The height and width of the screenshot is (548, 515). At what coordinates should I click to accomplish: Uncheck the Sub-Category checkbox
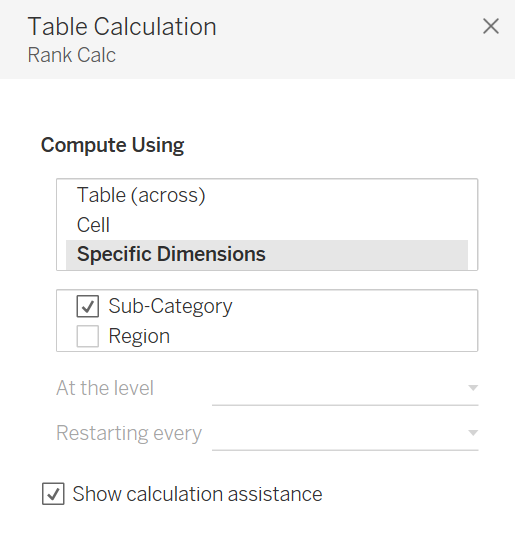(x=88, y=306)
